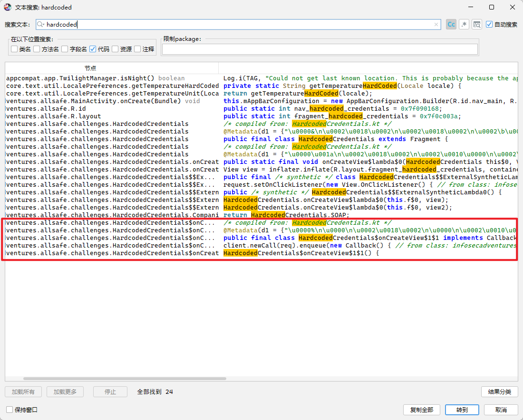Viewport: 523px width, 420px height.
Task: Select 'return HardcodedCredentials.SOAP;' row
Action: 261,215
